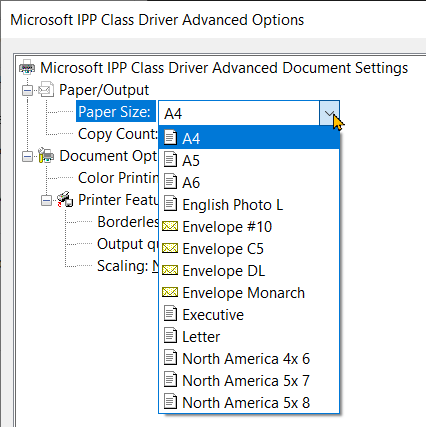Select English Photo L paper size
This screenshot has height=427, width=426.
(249, 204)
